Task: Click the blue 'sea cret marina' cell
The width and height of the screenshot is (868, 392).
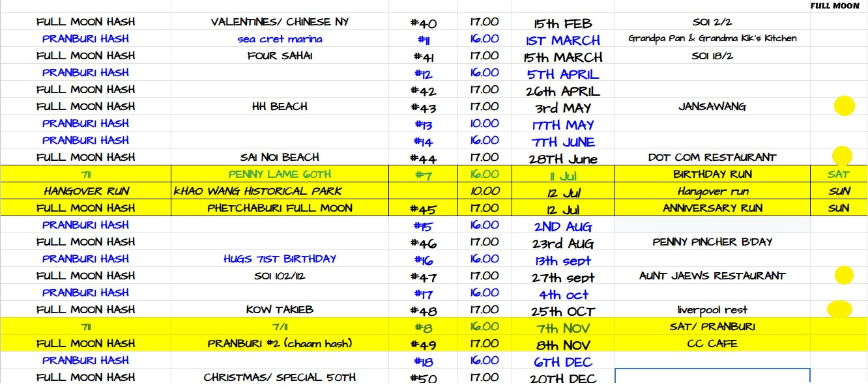Action: point(280,39)
